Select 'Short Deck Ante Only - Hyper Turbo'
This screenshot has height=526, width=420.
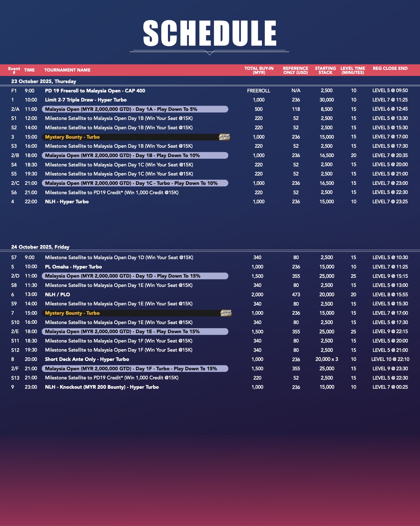(87, 359)
